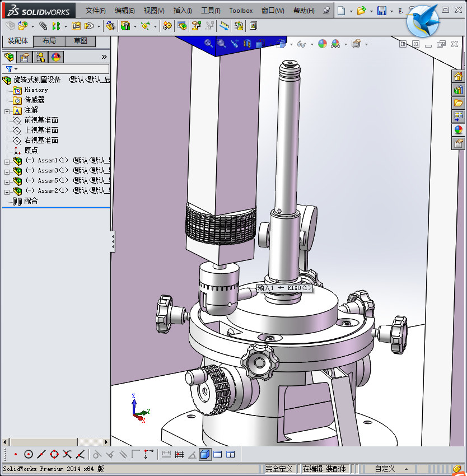Open the filter dropdown in tree panel
This screenshot has height=476, width=467.
[x=16, y=69]
